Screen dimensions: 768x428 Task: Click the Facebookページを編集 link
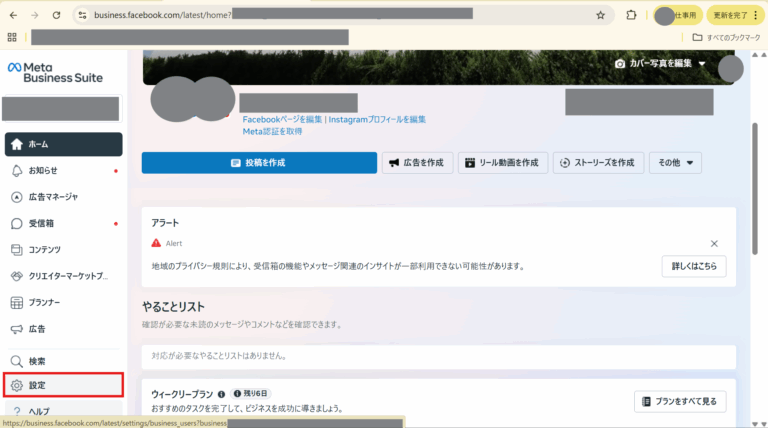pos(282,119)
